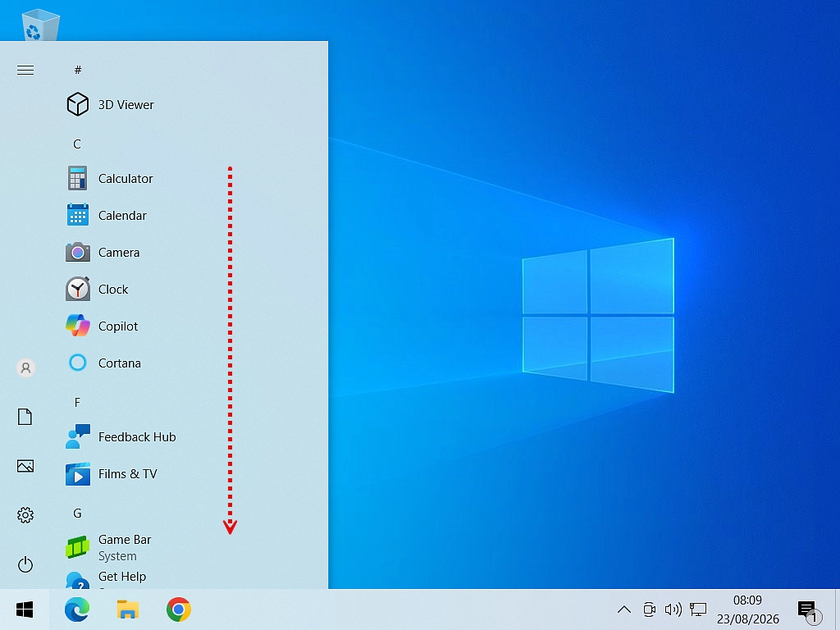This screenshot has height=630, width=840.
Task: Select the # letter group header
Action: coord(78,70)
